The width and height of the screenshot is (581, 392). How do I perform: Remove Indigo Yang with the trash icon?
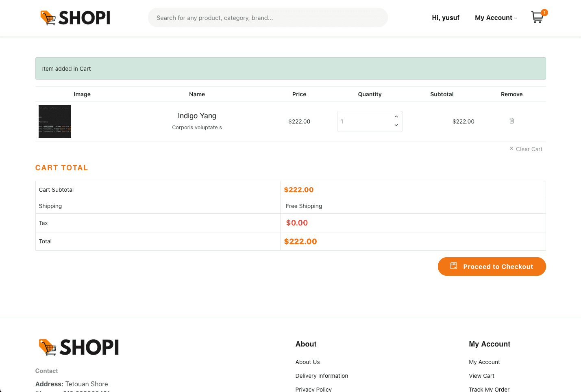coord(511,121)
